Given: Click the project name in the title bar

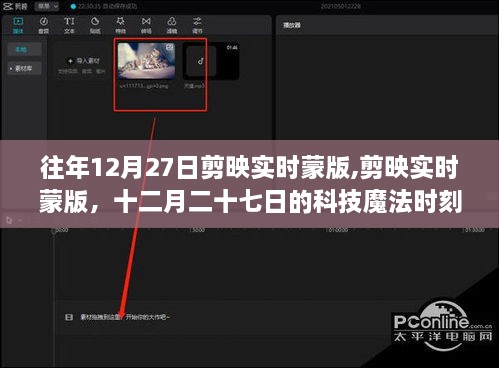Looking at the screenshot, I should tap(341, 6).
